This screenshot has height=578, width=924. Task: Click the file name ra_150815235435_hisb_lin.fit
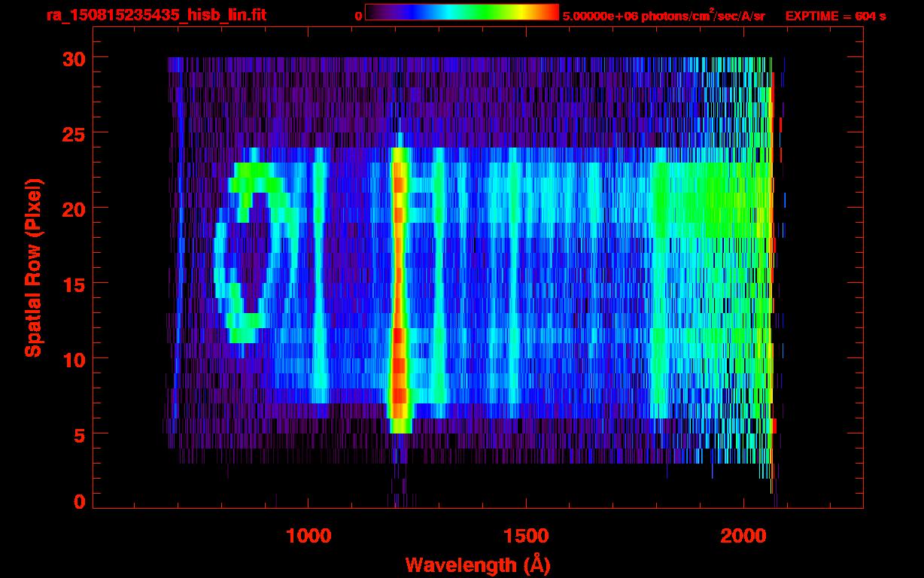[156, 15]
